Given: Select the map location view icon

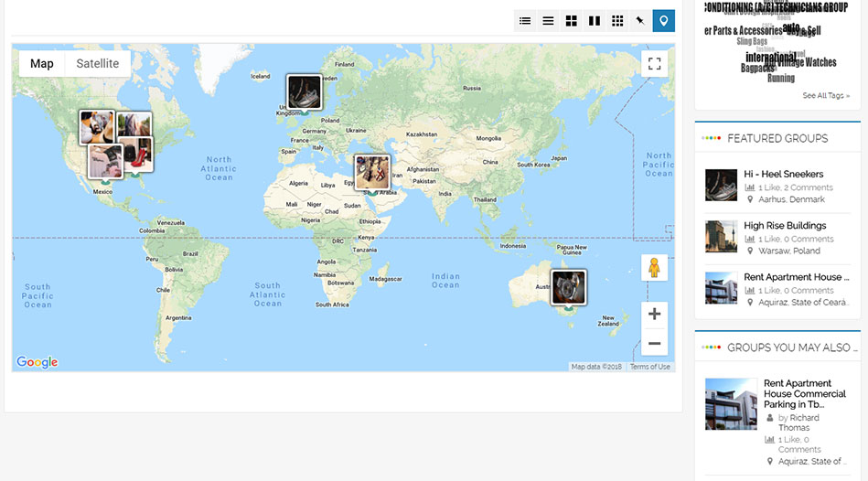Looking at the screenshot, I should tap(664, 21).
